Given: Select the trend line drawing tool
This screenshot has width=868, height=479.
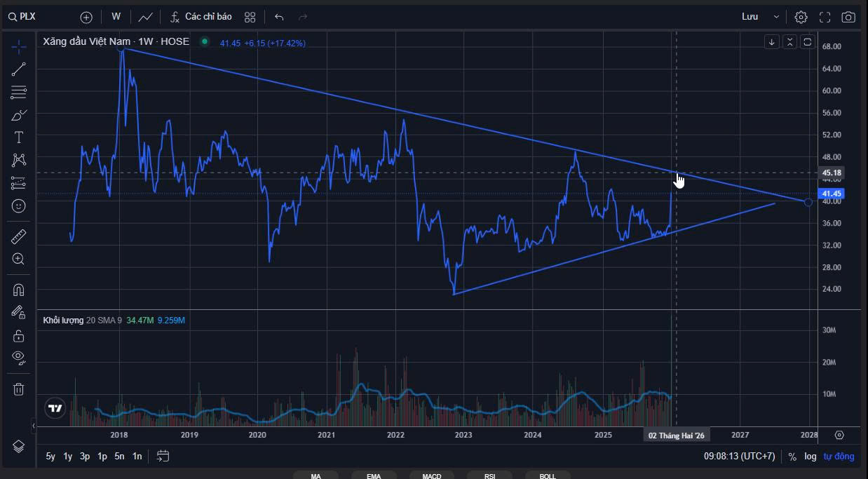Looking at the screenshot, I should (x=19, y=69).
